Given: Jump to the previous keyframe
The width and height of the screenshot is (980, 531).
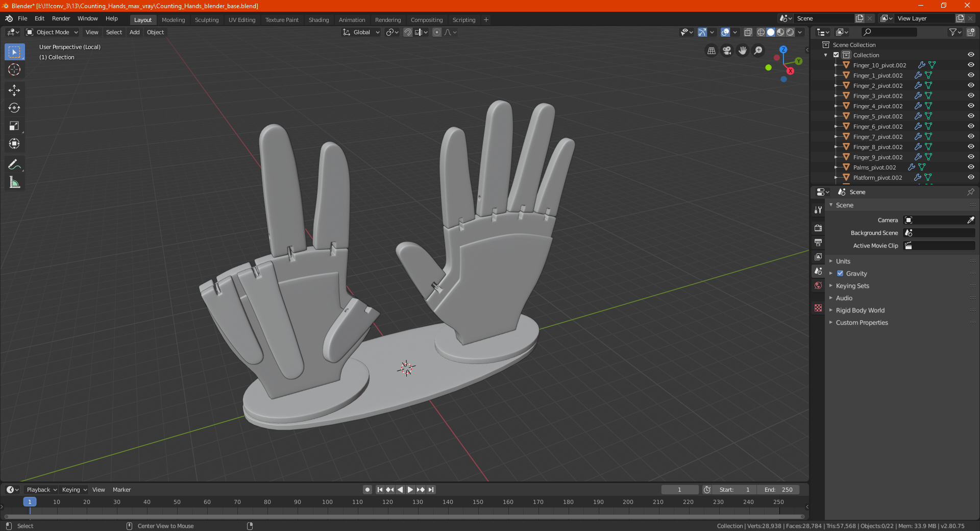Looking at the screenshot, I should pos(390,490).
